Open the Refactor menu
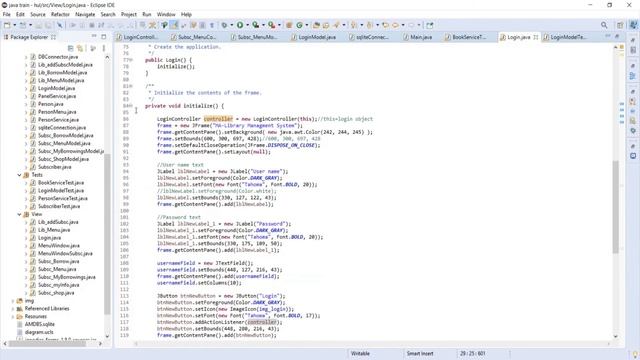 [60, 14]
